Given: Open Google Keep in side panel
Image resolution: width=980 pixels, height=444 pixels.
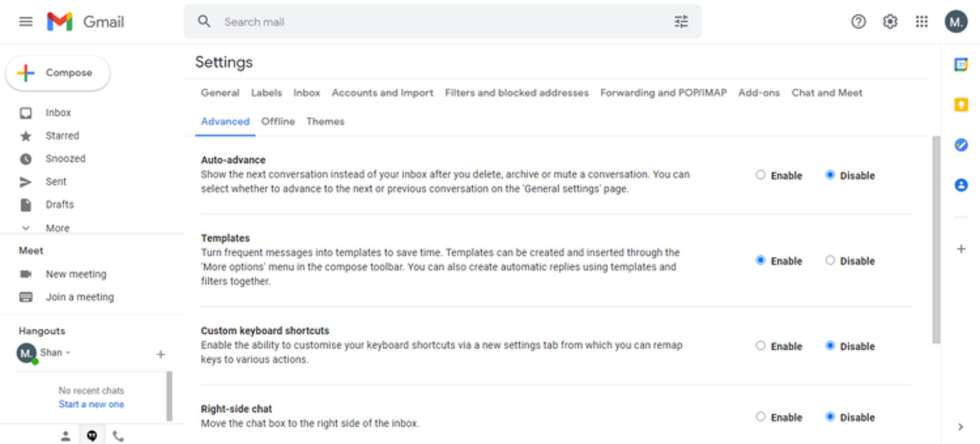Looking at the screenshot, I should (x=961, y=105).
